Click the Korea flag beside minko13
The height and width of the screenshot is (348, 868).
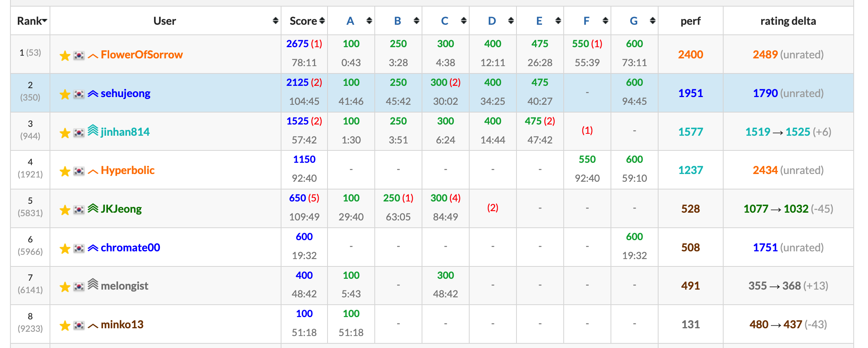pyautogui.click(x=79, y=325)
